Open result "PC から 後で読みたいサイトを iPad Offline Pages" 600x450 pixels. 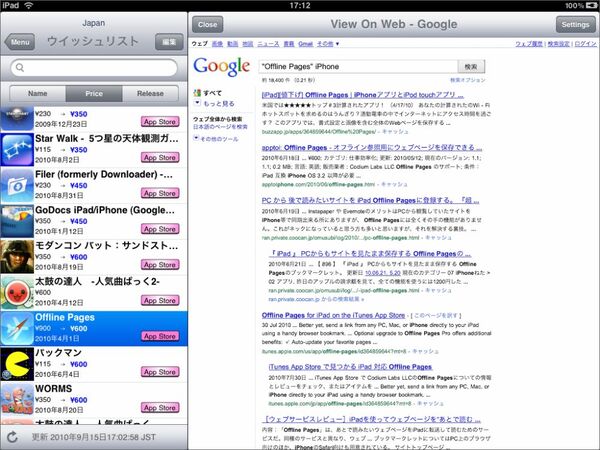[370, 200]
